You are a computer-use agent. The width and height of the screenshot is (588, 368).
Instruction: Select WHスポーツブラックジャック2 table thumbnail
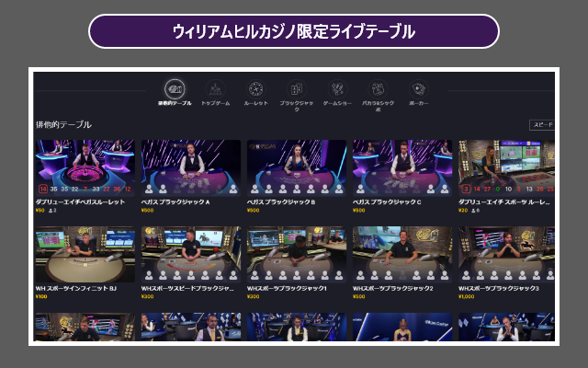(x=401, y=254)
